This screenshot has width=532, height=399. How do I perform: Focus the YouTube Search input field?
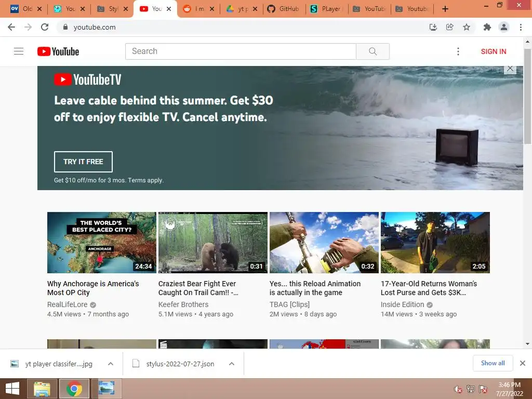click(241, 51)
